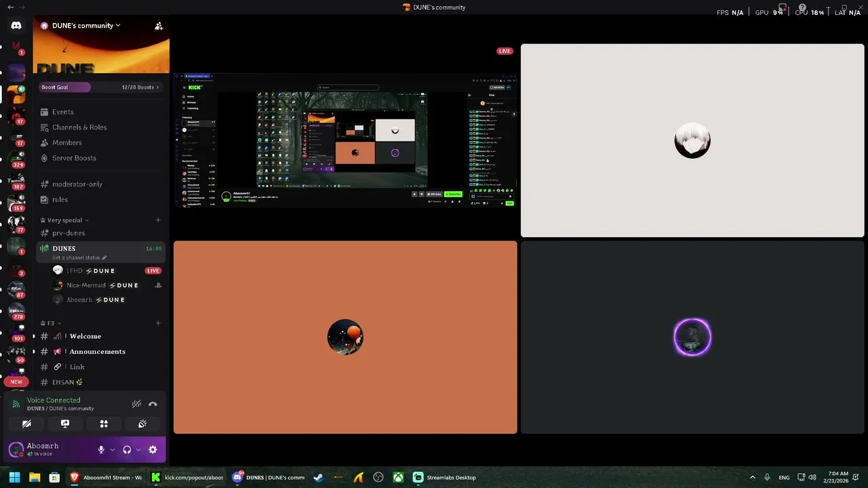Open the live stream tile showing Kick

tap(345, 141)
